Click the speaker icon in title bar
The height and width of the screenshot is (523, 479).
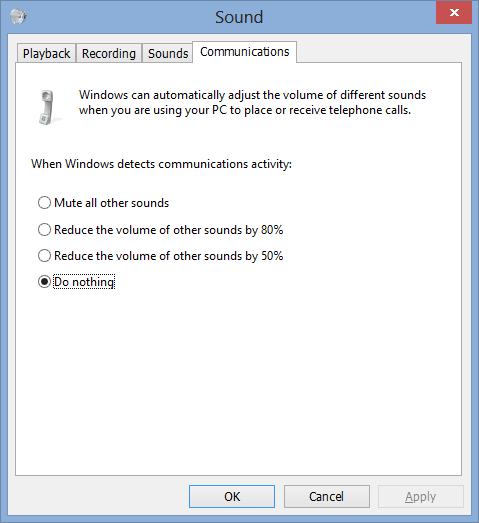point(18,16)
